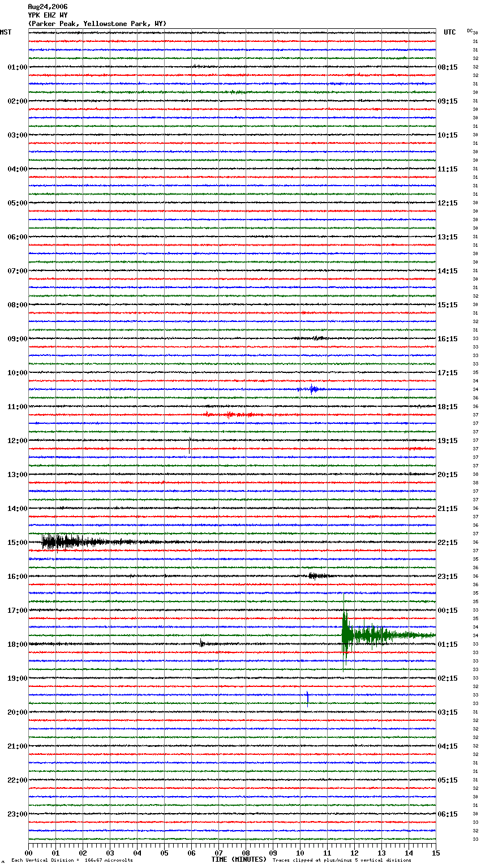Click the 18:15 UTC time label
The height and width of the screenshot is (868, 481).
coord(448,407)
